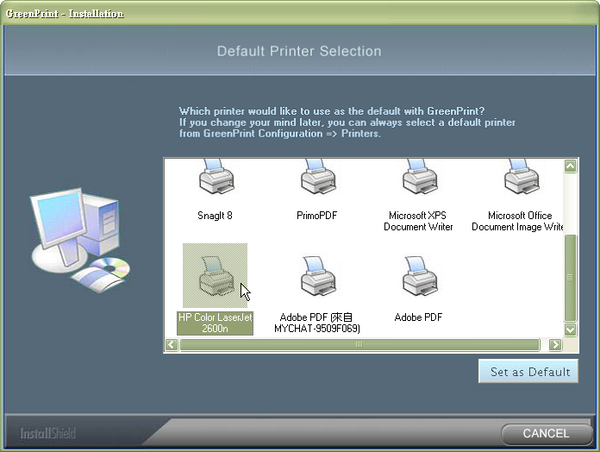Click the "HP Color LaserJet 2600n" label

point(215,323)
